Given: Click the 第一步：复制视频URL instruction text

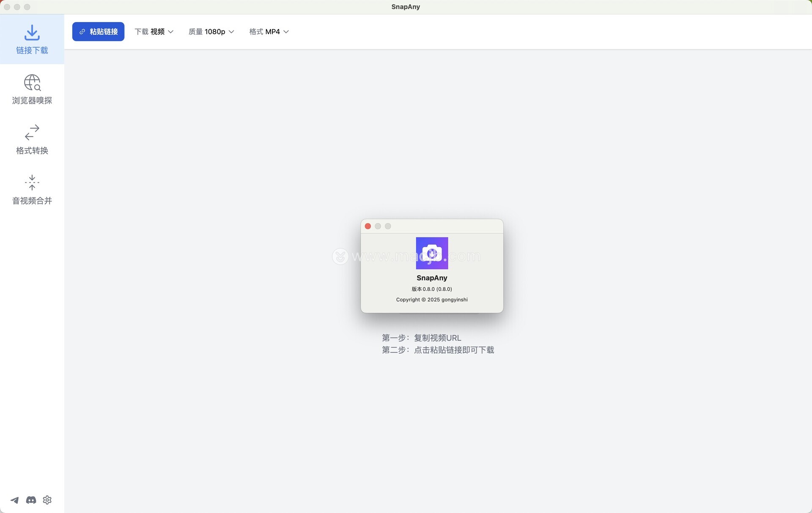Looking at the screenshot, I should click(422, 338).
